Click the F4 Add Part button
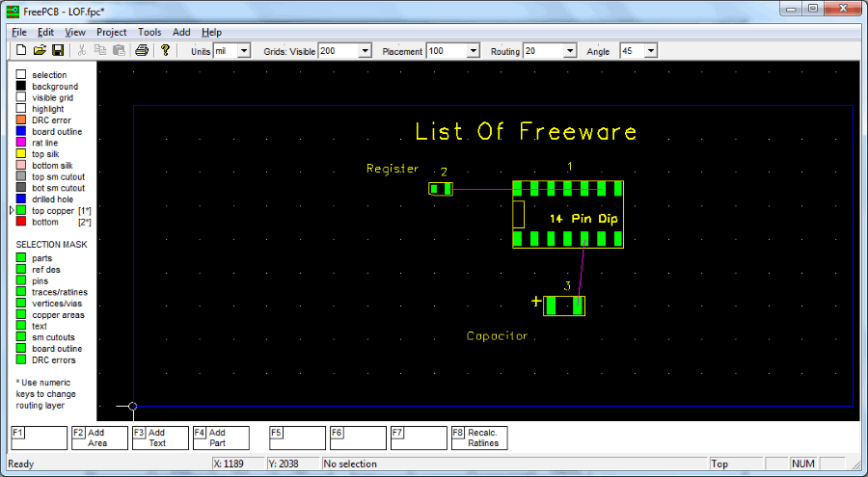Image resolution: width=868 pixels, height=477 pixels. tap(222, 437)
